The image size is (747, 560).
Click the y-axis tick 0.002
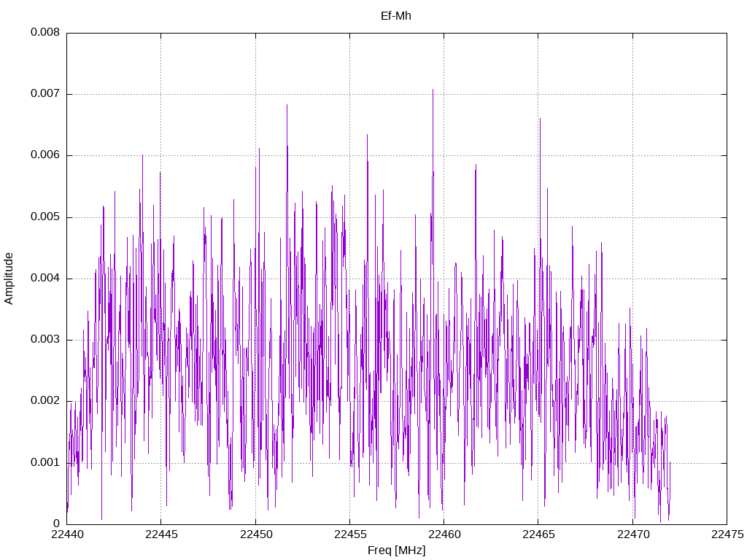click(x=45, y=402)
